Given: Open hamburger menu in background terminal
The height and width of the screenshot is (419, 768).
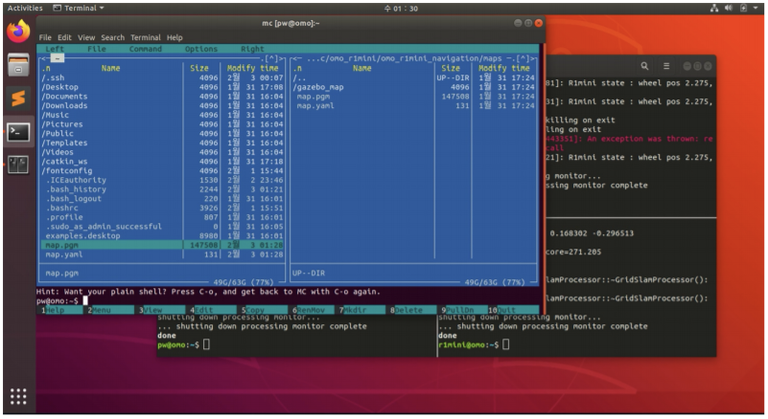Looking at the screenshot, I should (666, 66).
